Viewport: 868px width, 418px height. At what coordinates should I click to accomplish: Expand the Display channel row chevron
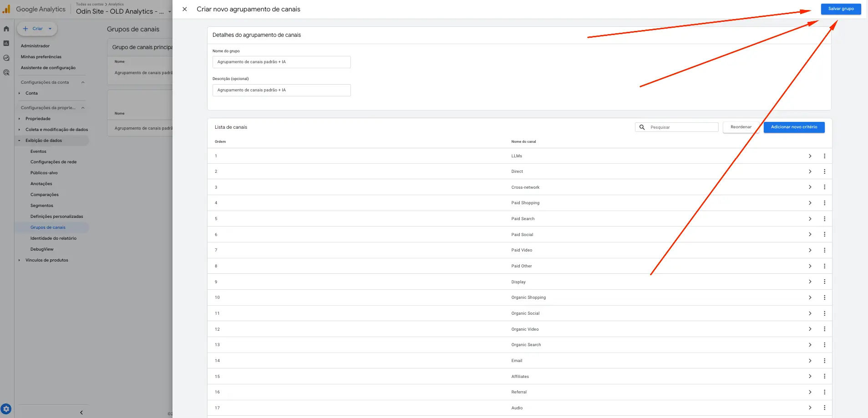(x=810, y=282)
